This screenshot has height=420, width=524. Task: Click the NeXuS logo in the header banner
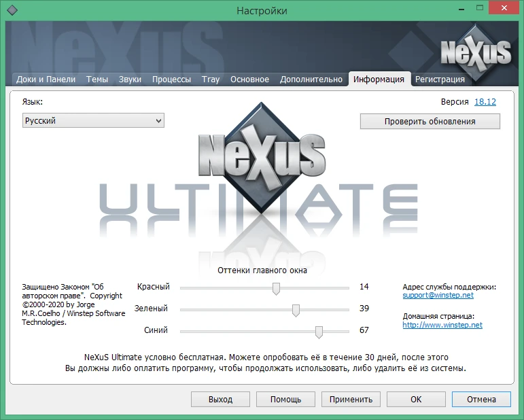point(476,52)
